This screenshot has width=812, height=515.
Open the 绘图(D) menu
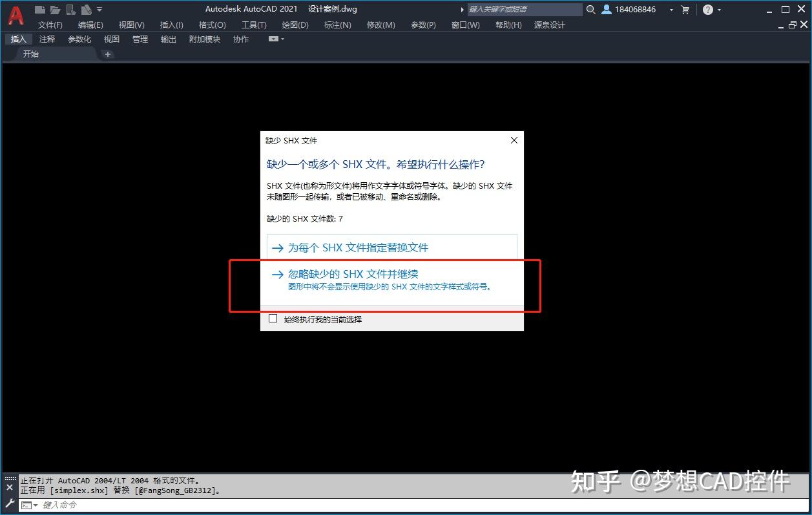click(295, 25)
